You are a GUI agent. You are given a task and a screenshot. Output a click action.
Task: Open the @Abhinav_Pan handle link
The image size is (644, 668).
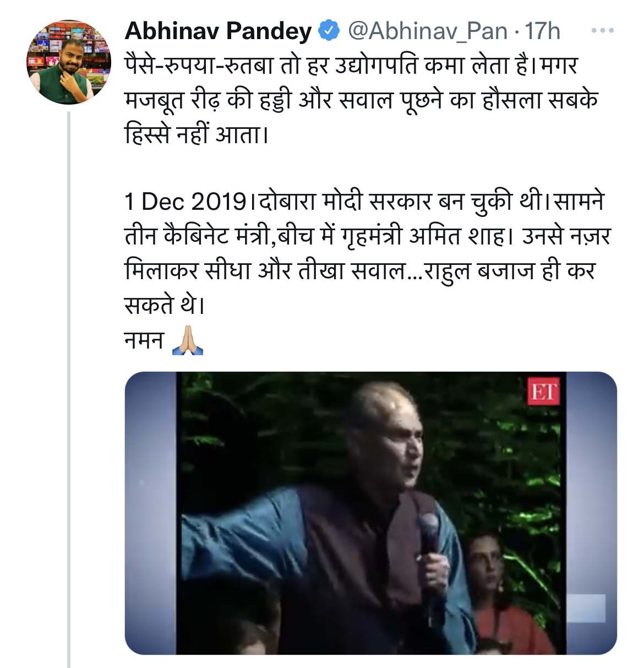click(x=428, y=31)
